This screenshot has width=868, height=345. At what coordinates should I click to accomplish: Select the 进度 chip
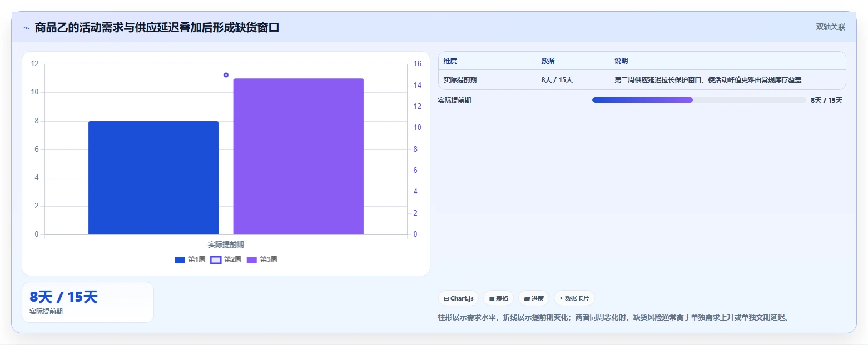534,298
